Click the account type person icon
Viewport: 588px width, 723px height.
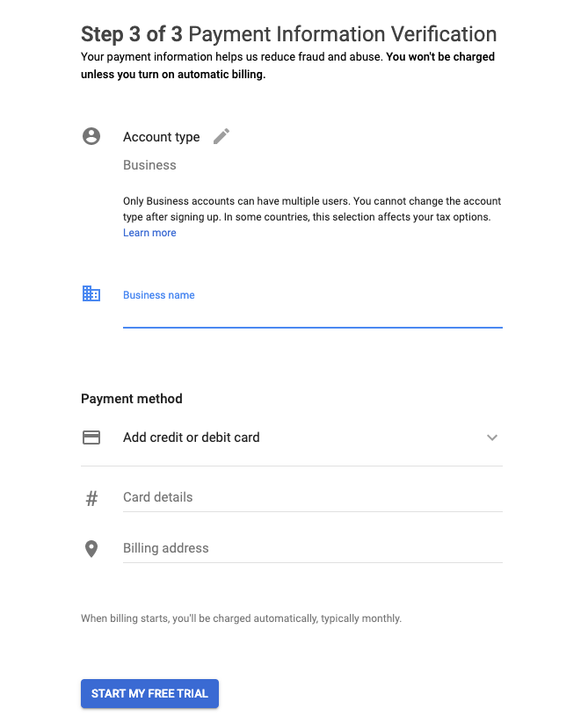(x=91, y=136)
